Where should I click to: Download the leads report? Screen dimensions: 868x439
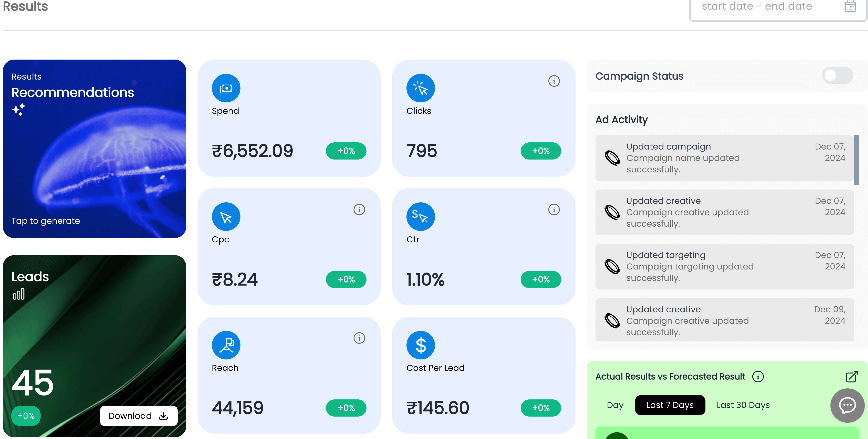pyautogui.click(x=138, y=416)
